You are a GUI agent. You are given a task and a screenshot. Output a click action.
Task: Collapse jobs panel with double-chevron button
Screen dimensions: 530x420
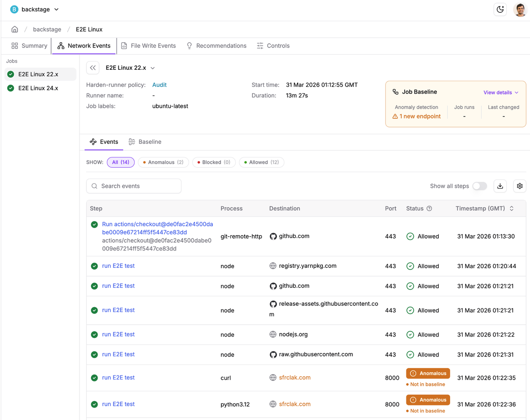(93, 68)
